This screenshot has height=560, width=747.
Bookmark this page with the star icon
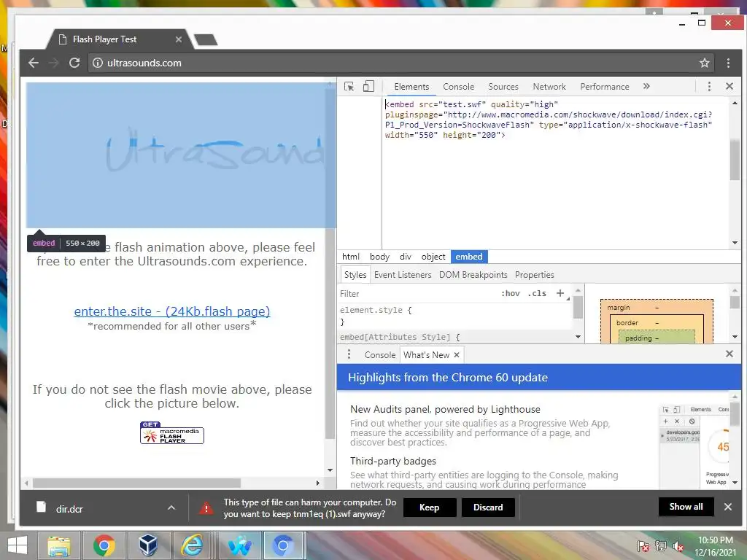tap(705, 63)
